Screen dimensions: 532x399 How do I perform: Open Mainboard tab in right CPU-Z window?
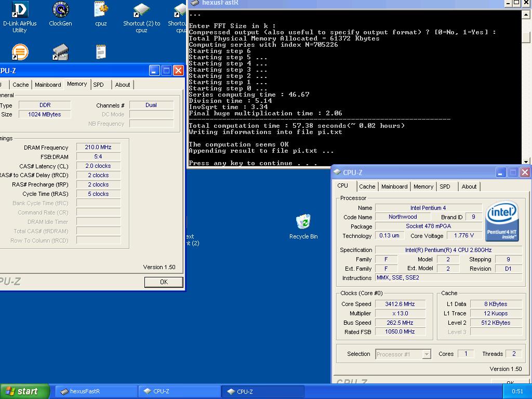click(394, 187)
